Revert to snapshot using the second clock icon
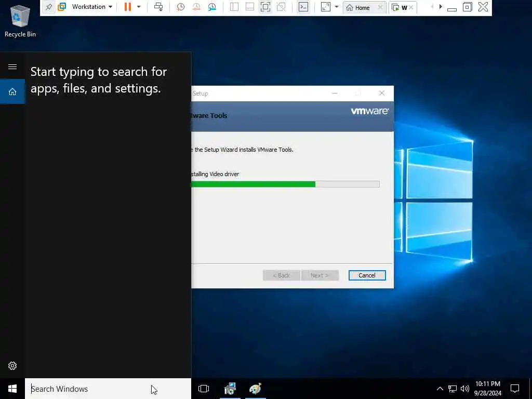 tap(196, 7)
